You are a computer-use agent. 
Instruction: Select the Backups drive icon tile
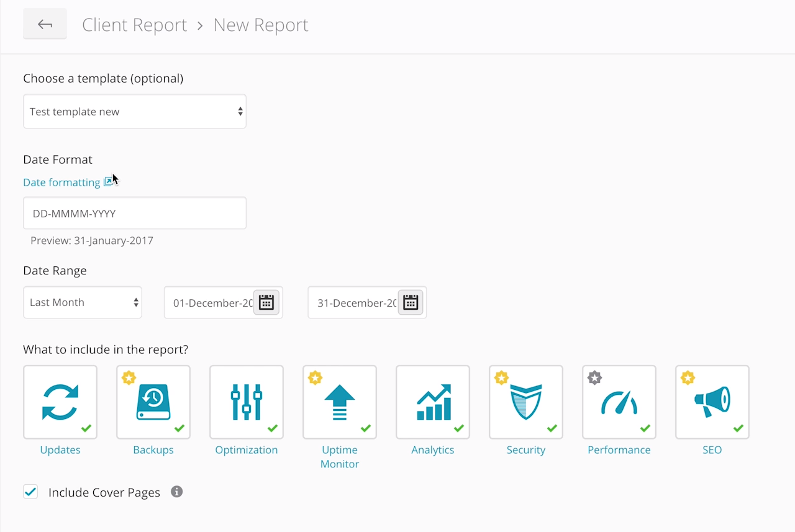tap(153, 402)
